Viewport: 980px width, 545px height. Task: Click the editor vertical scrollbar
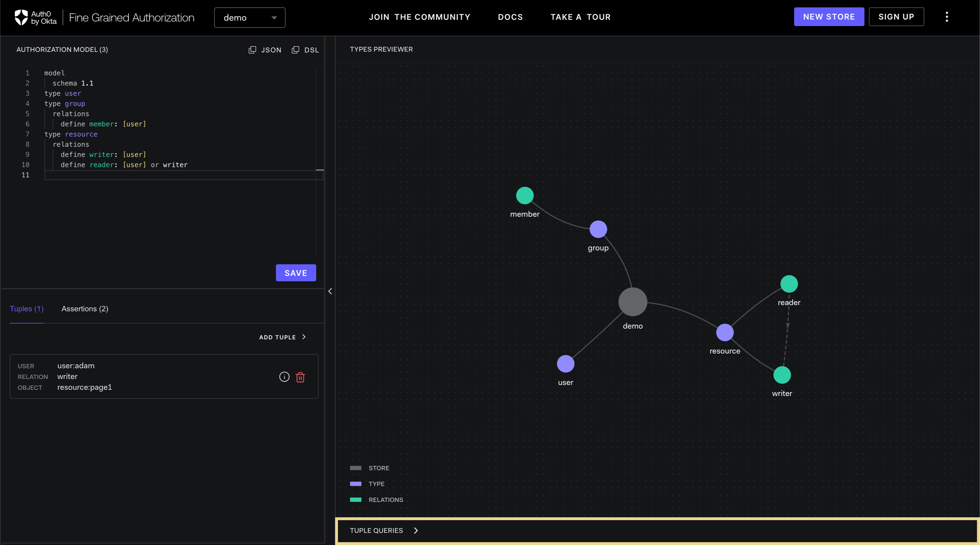click(319, 162)
